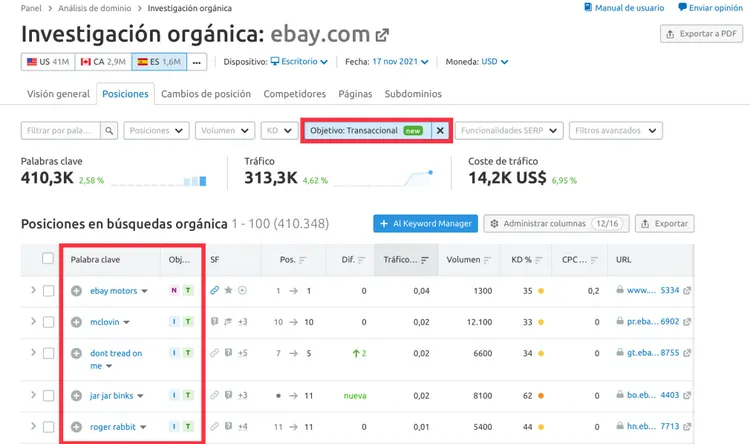This screenshot has width=750, height=444.
Task: Open the Funcionalidades SERP dropdown
Action: (x=509, y=131)
